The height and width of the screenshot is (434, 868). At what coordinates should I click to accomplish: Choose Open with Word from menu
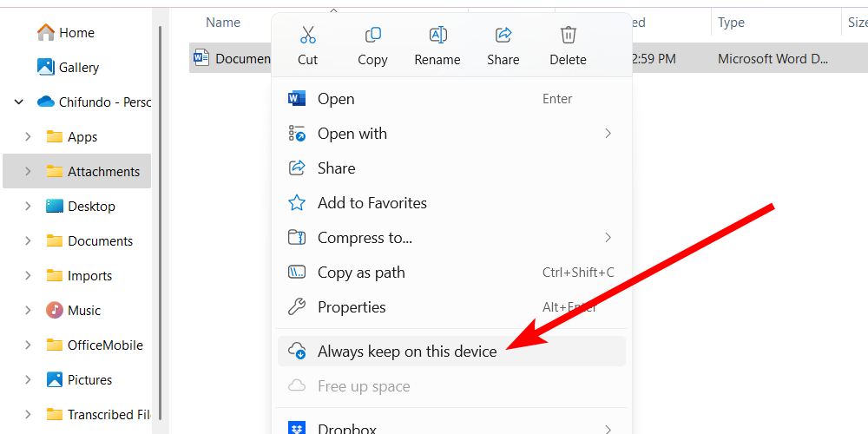pos(451,99)
